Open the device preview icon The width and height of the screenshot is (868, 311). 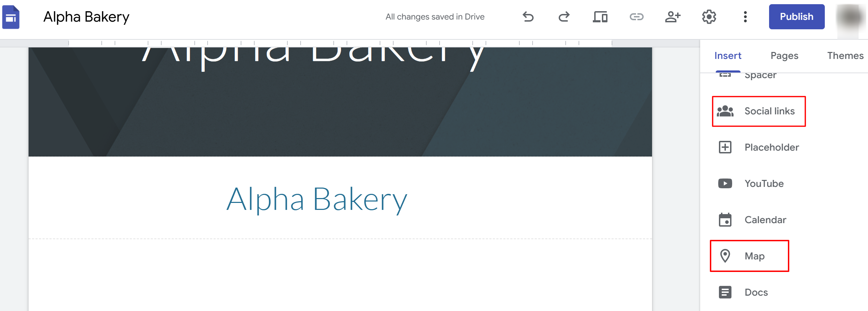click(600, 17)
